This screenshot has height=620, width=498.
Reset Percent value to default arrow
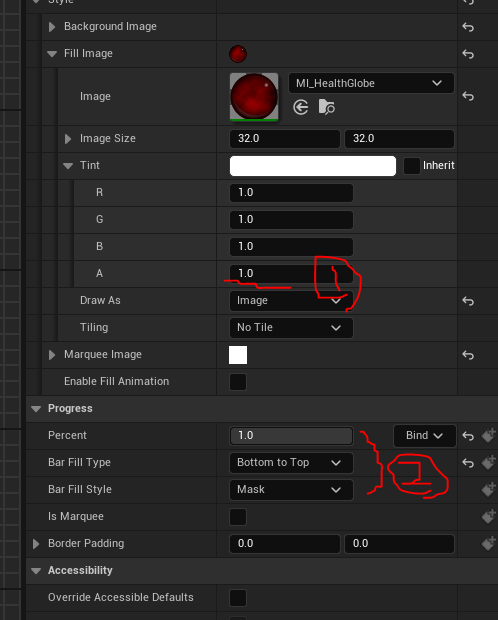[468, 436]
